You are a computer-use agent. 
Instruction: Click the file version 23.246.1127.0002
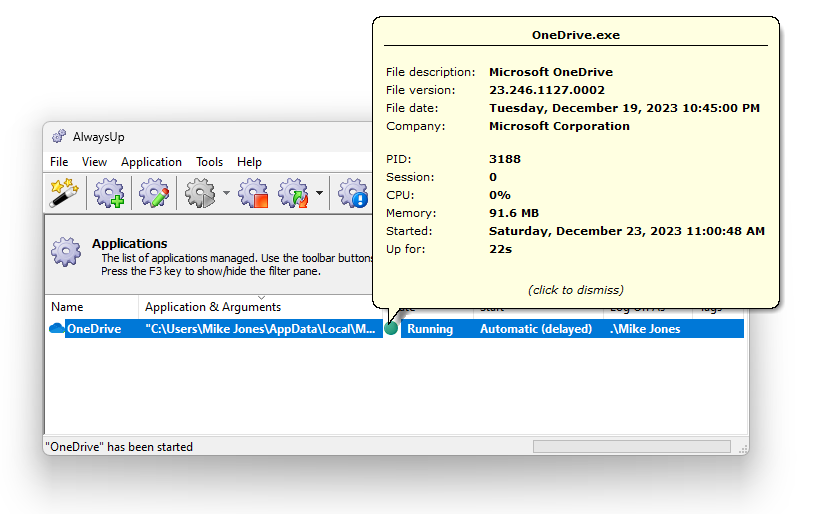547,90
